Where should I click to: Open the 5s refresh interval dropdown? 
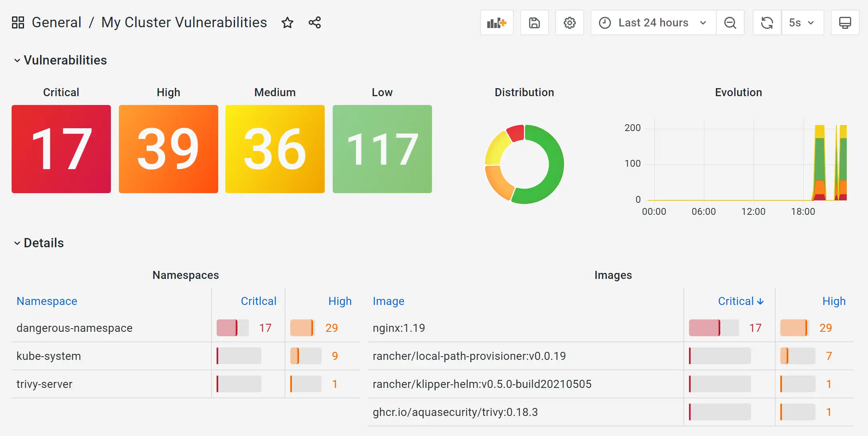pyautogui.click(x=802, y=23)
